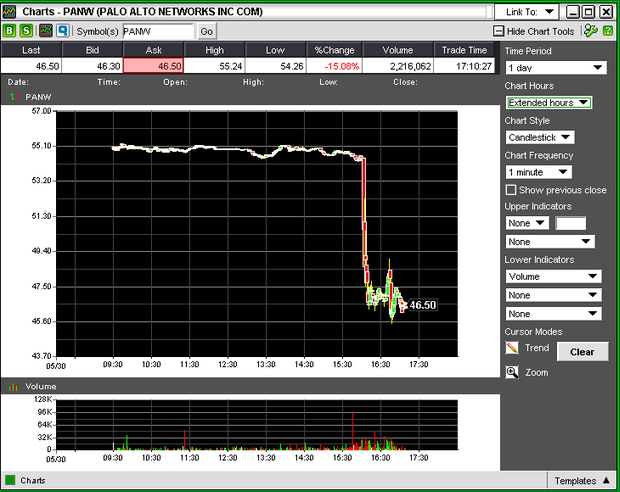This screenshot has height=492, width=620.
Task: Open the chart icon in toolbar
Action: click(x=46, y=31)
